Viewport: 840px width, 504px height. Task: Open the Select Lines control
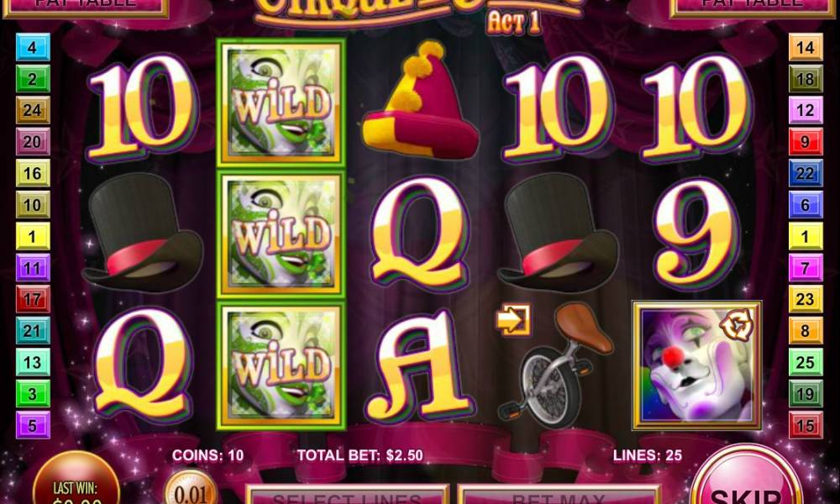347,495
